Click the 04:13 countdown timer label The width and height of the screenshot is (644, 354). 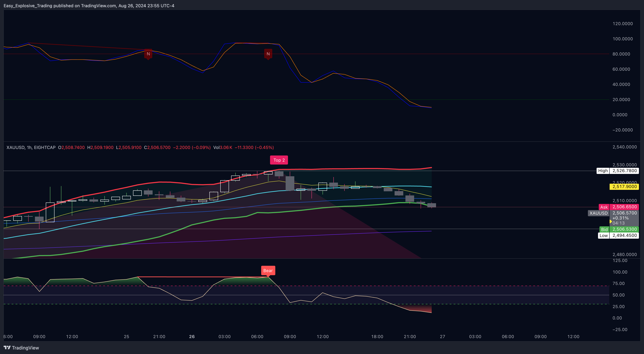click(618, 223)
